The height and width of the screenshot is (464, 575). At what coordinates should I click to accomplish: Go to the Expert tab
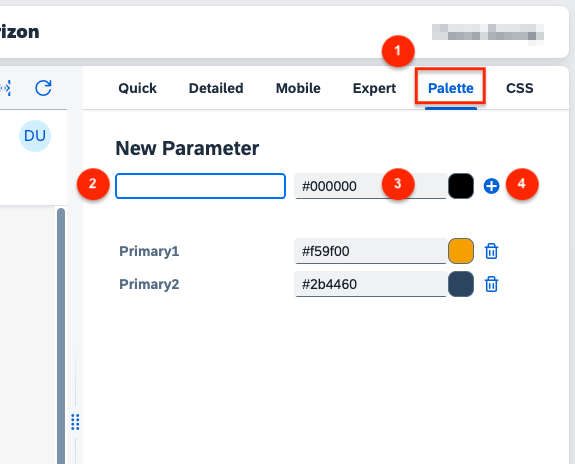tap(374, 88)
